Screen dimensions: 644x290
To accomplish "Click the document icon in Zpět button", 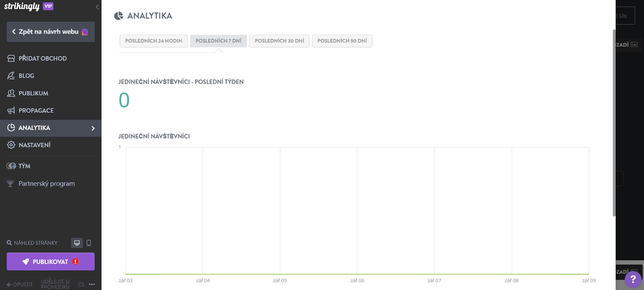I will [85, 32].
